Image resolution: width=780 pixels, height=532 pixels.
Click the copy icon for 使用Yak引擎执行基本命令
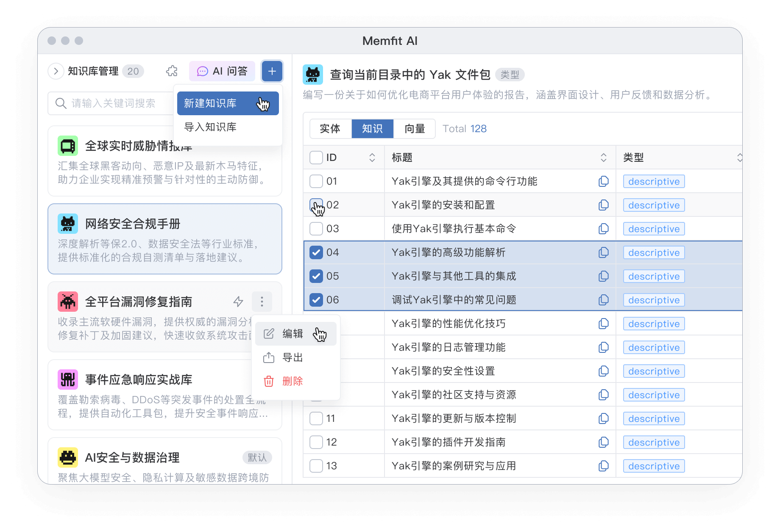tap(603, 229)
